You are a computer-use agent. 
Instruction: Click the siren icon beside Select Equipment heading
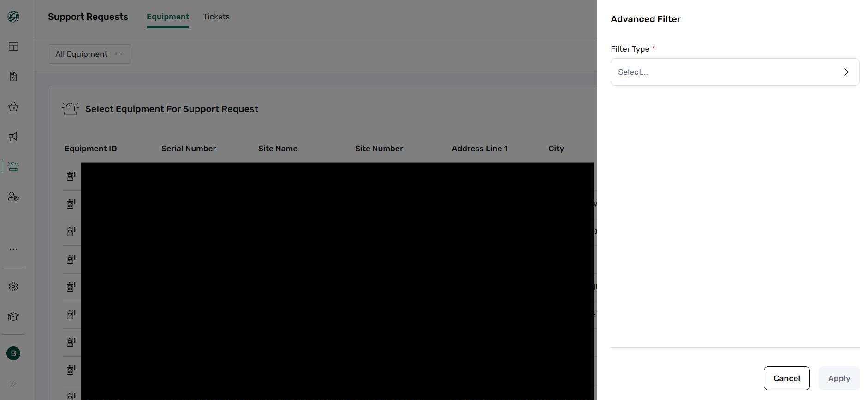tap(70, 109)
